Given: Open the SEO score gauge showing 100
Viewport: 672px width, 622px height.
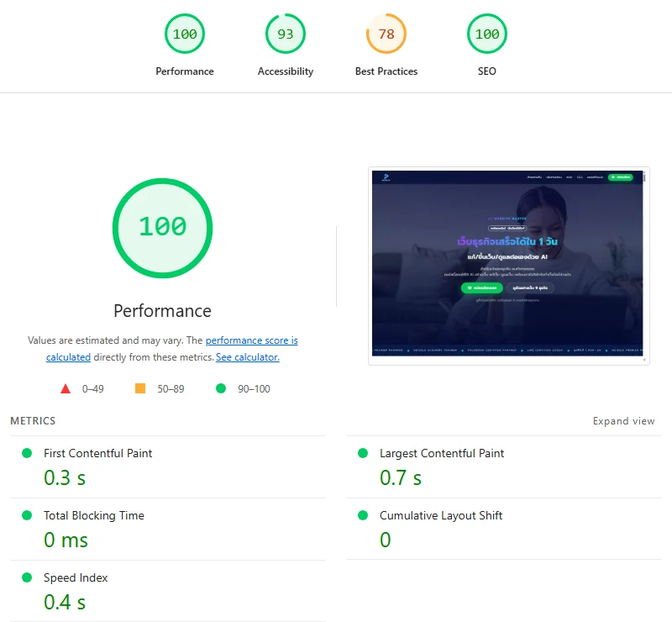Looking at the screenshot, I should [x=487, y=34].
